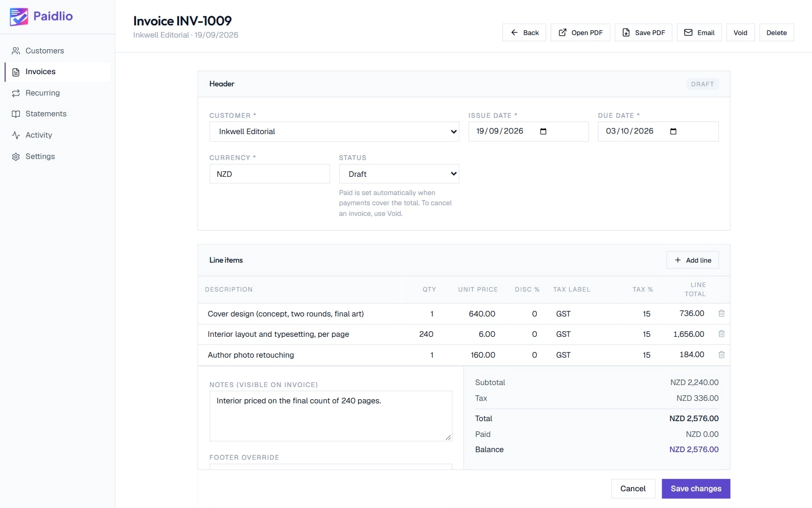
Task: Add a new line item
Action: [693, 260]
